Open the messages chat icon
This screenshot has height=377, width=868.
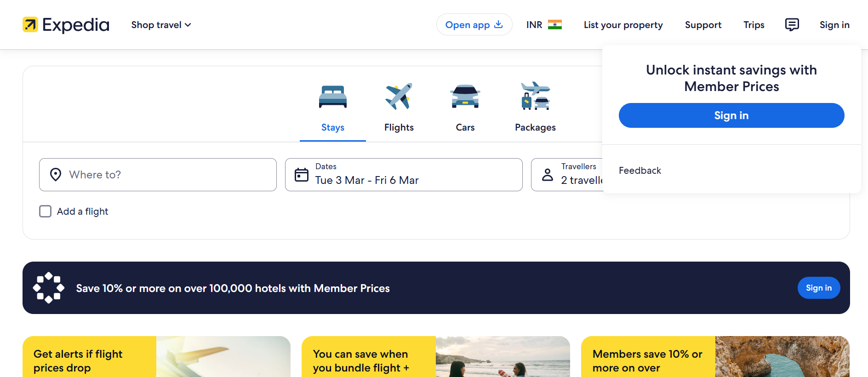(792, 25)
